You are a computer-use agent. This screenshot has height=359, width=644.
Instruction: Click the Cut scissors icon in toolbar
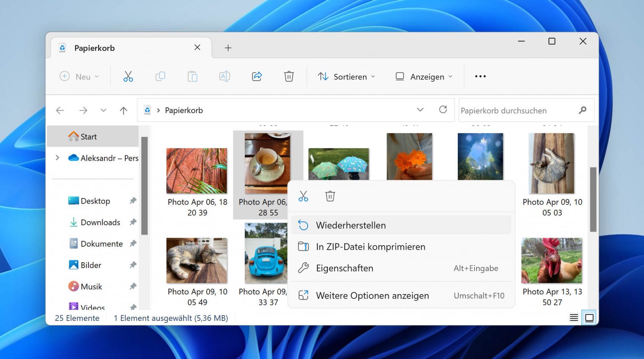[x=128, y=77]
